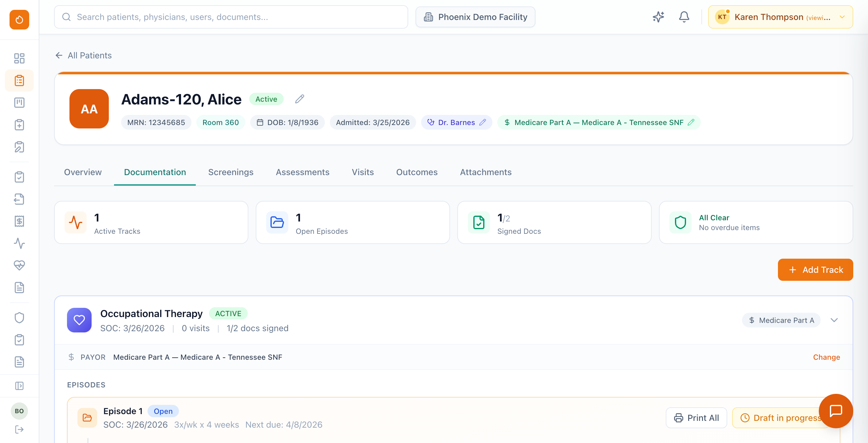868x443 pixels.
Task: Click the Add Track button
Action: tap(815, 270)
